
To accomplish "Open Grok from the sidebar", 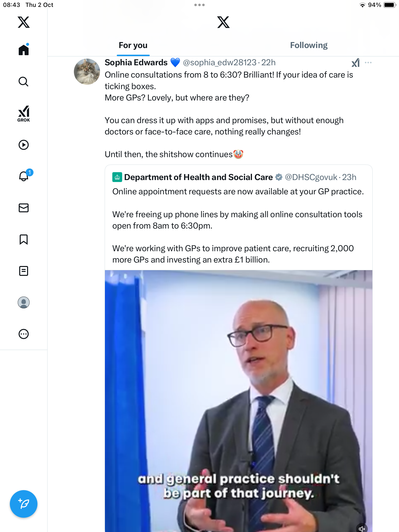I will [24, 114].
